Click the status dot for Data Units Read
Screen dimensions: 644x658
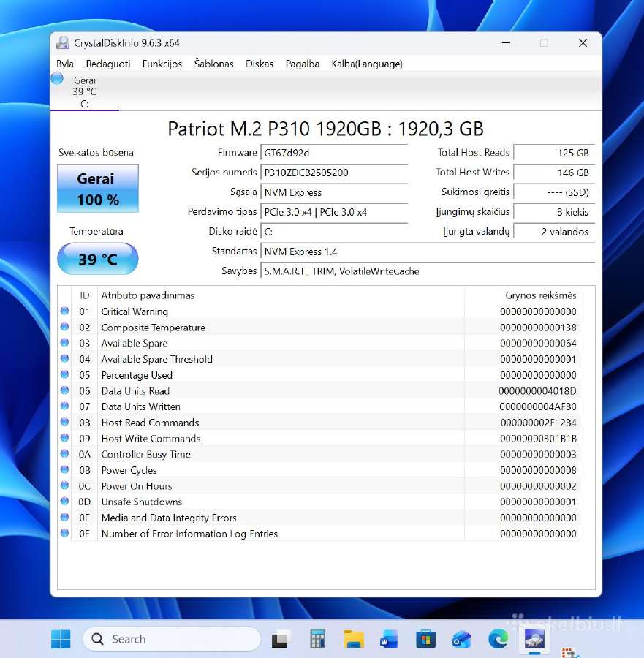(x=64, y=390)
